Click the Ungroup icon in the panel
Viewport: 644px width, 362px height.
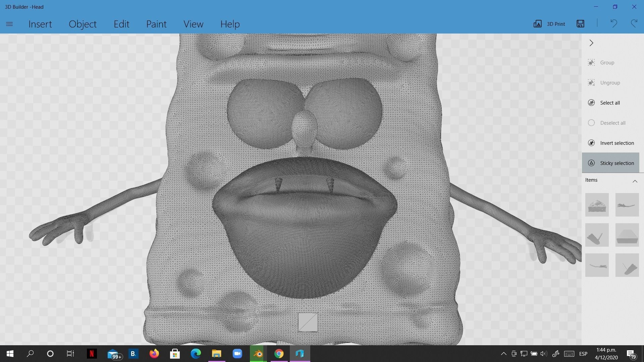591,83
